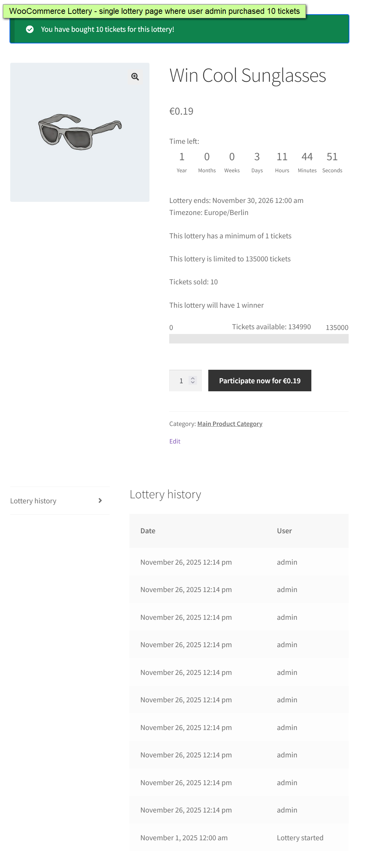Select the Lottery history tab
This screenshot has width=368, height=868.
pos(33,501)
